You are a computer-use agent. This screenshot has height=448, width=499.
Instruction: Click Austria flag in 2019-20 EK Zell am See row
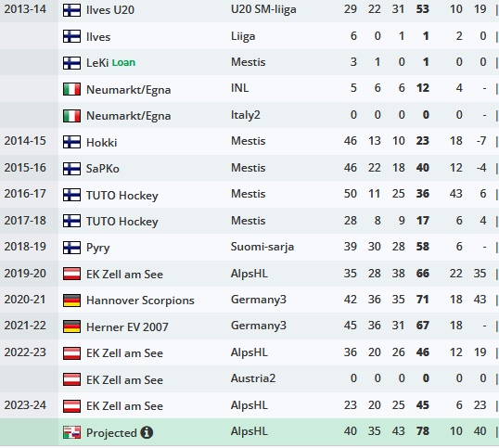pyautogui.click(x=71, y=274)
